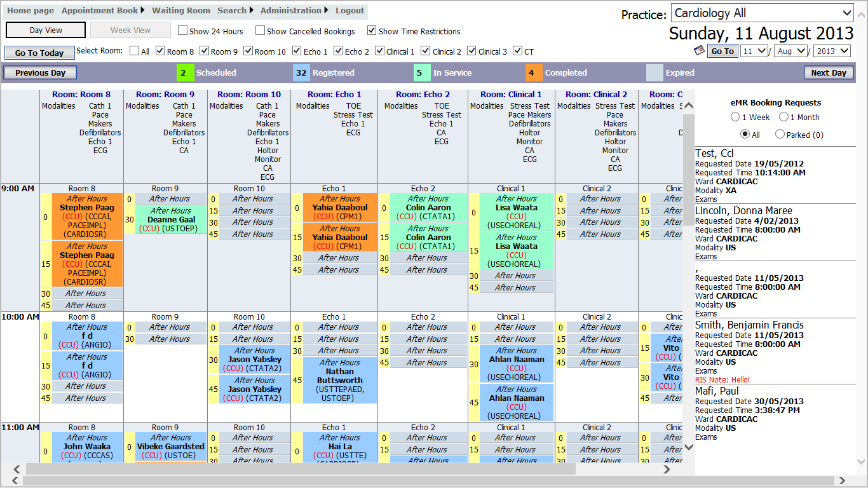
Task: Enable the Show 24 Hours checkbox
Action: click(x=183, y=30)
